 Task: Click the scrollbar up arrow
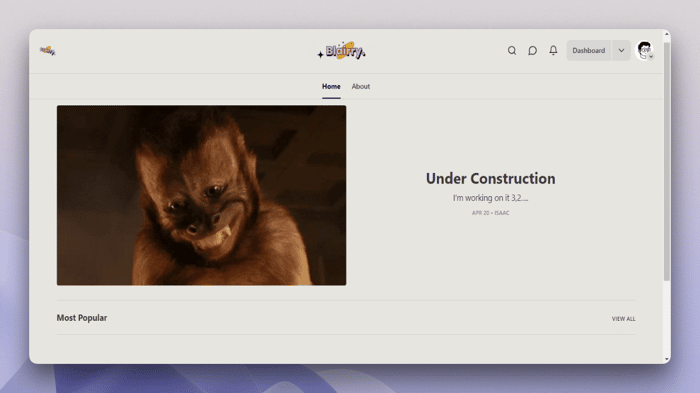click(x=667, y=34)
